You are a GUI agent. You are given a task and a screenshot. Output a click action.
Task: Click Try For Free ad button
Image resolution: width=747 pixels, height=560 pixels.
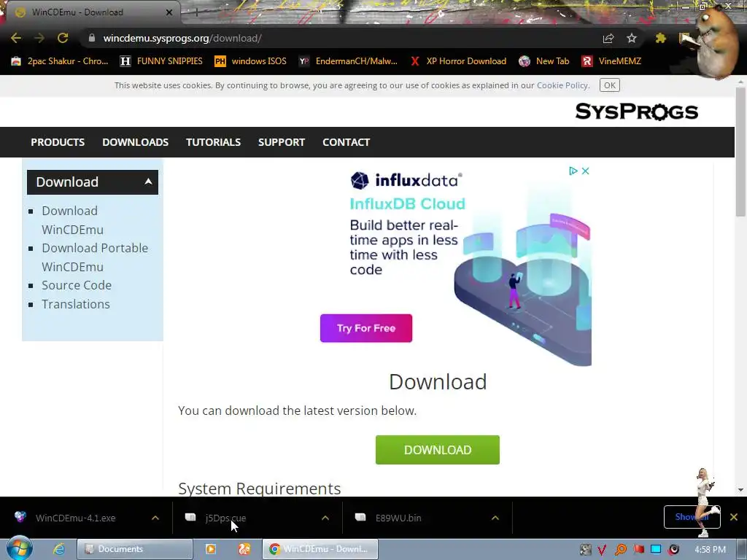tap(366, 328)
